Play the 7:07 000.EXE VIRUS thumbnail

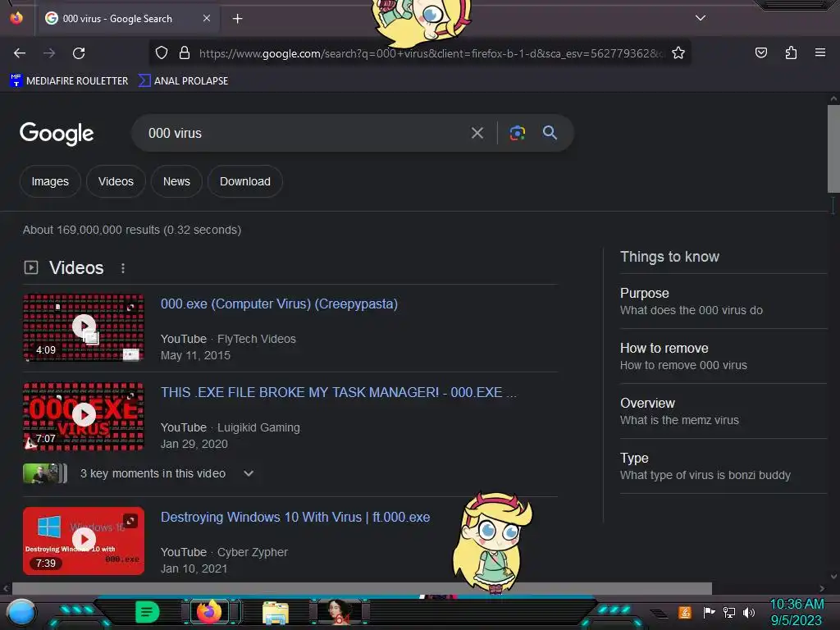(x=84, y=416)
